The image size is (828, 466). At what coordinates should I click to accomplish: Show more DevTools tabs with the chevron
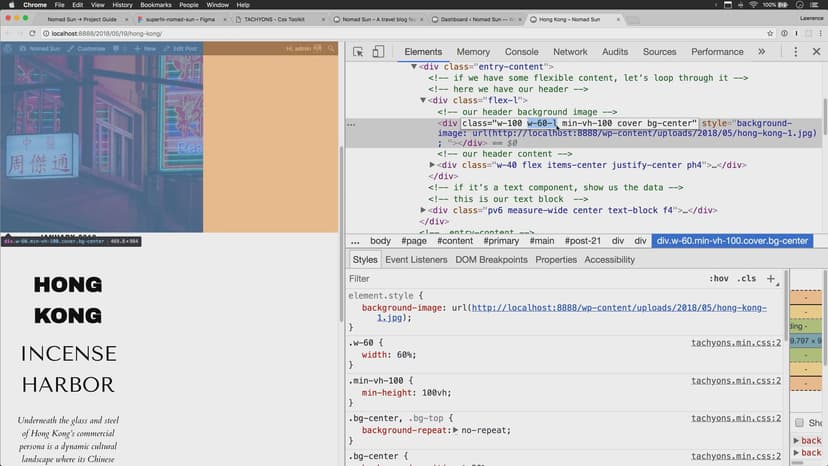point(761,52)
